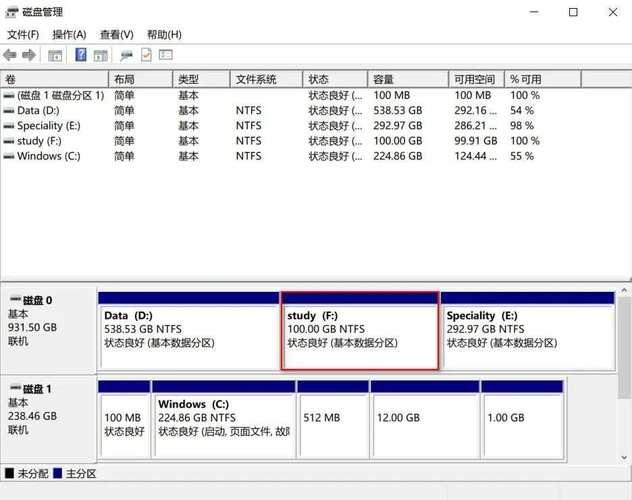
Task: Click the black 未分配 legend swatch
Action: pyautogui.click(x=9, y=474)
